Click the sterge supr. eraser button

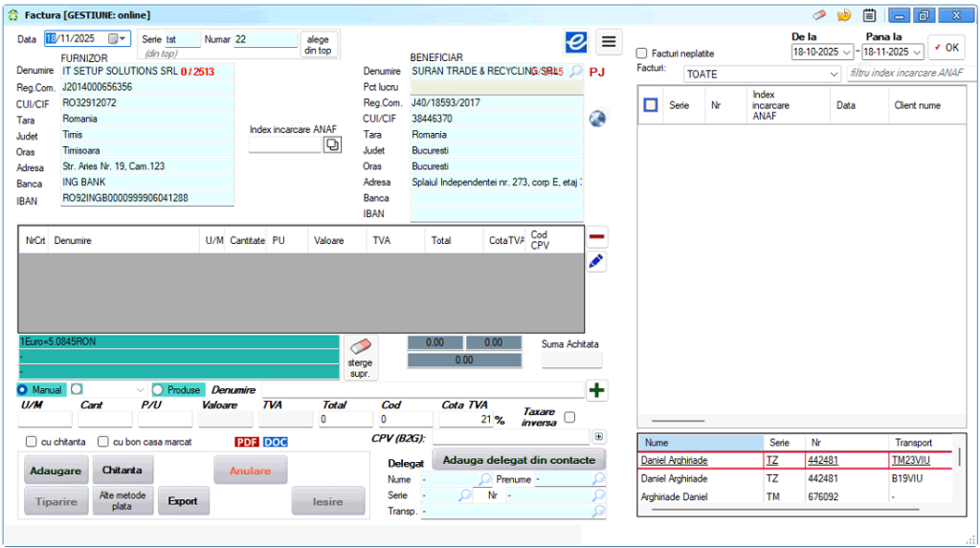(361, 358)
